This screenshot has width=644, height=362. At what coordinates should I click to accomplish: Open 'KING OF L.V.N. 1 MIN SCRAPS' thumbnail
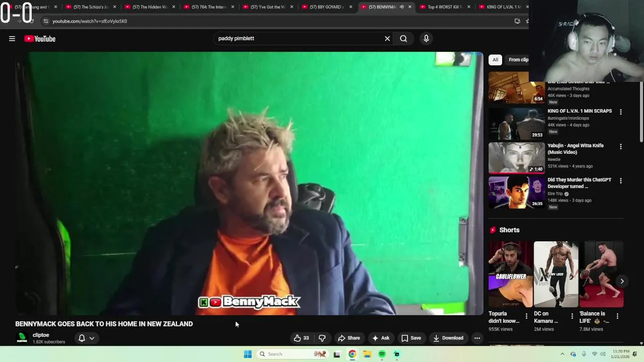pyautogui.click(x=516, y=123)
